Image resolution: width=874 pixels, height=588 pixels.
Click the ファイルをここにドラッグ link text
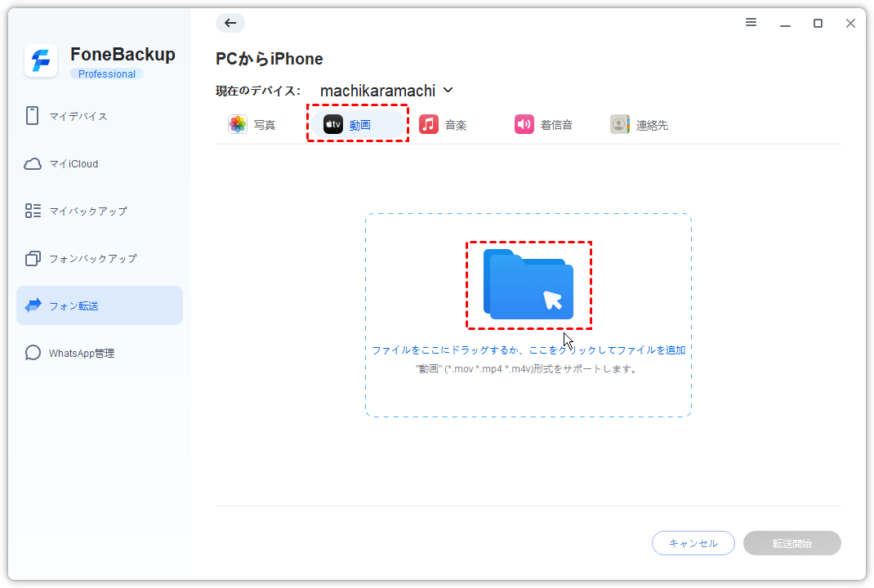[x=528, y=350]
